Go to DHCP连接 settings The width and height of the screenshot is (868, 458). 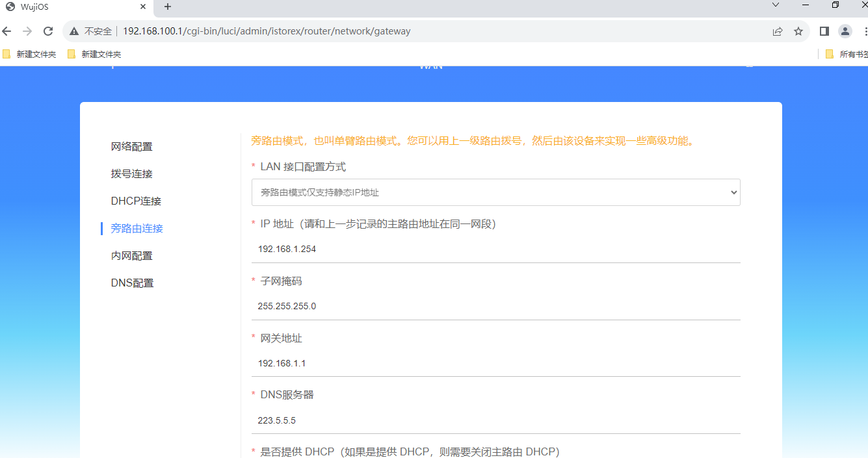coord(136,201)
